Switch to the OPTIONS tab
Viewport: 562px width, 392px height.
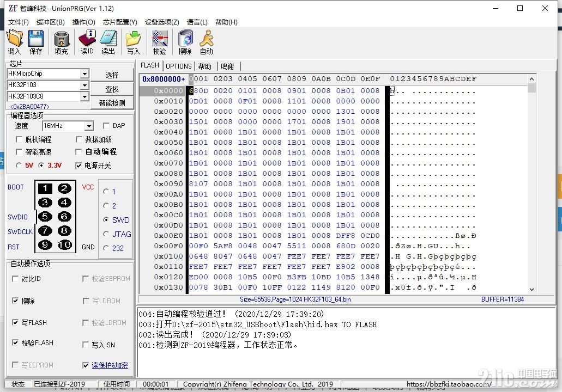click(x=178, y=66)
